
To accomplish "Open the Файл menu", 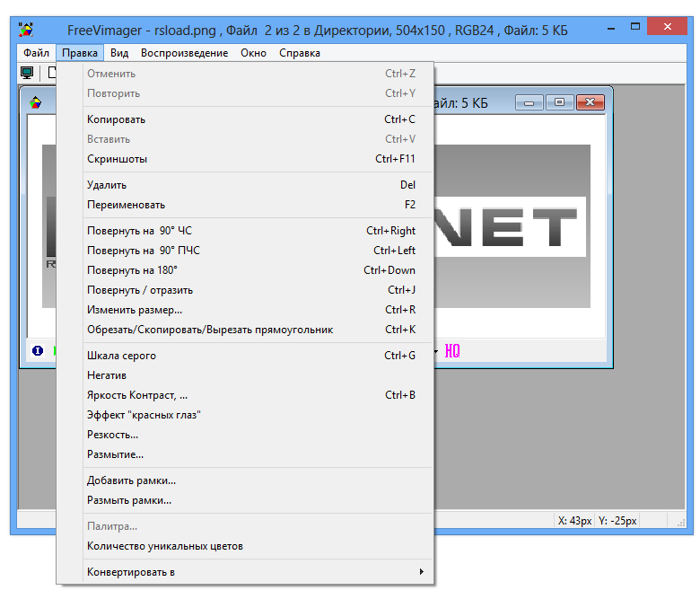I will coord(36,53).
